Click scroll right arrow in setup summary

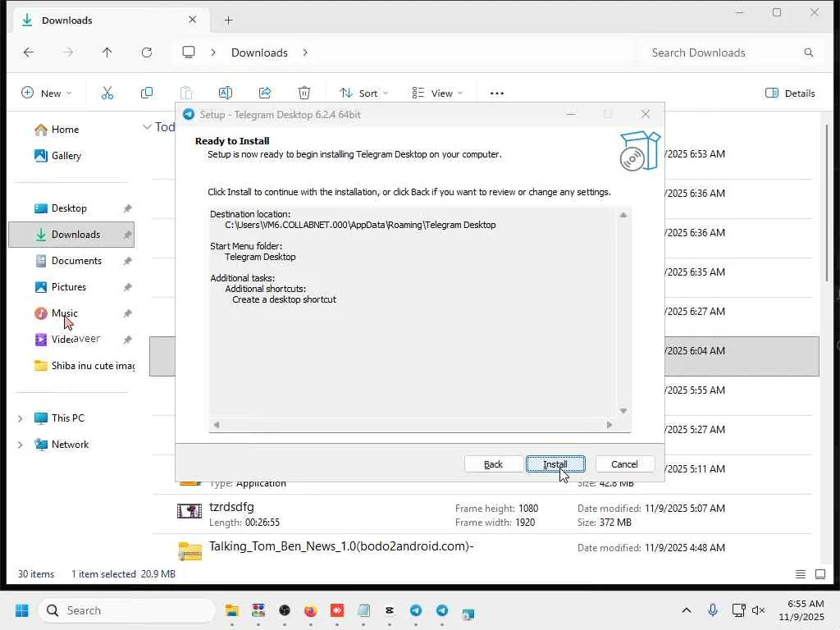click(x=609, y=425)
